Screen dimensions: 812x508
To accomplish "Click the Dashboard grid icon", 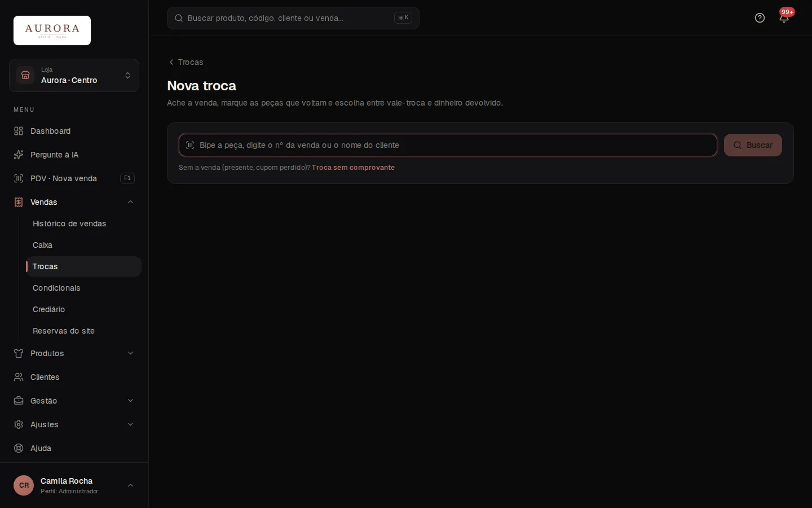I will tap(19, 131).
